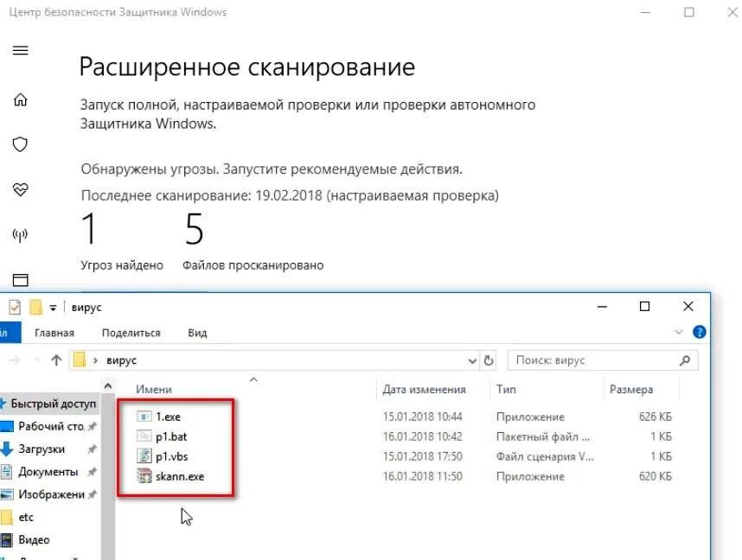Click the 620 КБ size cell
The width and height of the screenshot is (742, 560).
click(x=655, y=476)
